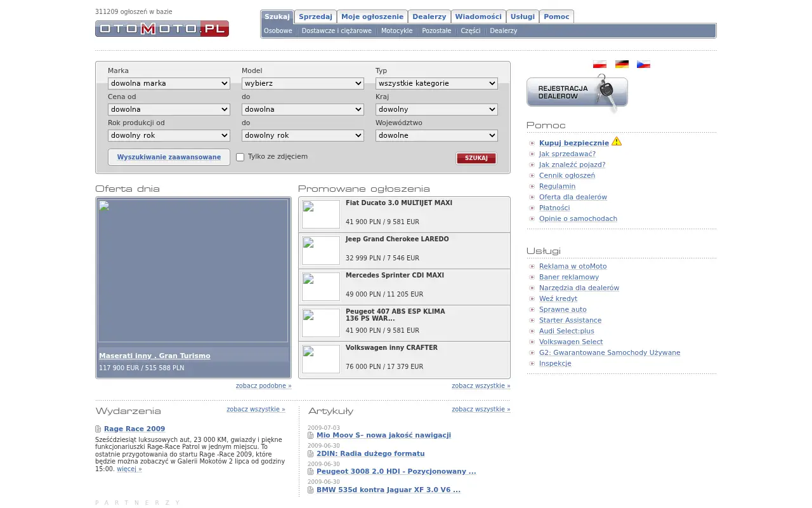
Task: Expand the Województwo dropdown
Action: 436,135
